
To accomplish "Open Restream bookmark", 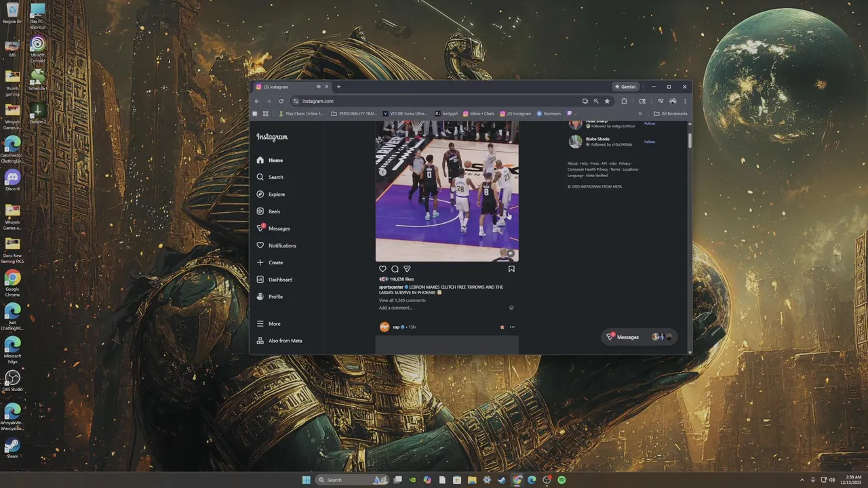I will tap(549, 114).
